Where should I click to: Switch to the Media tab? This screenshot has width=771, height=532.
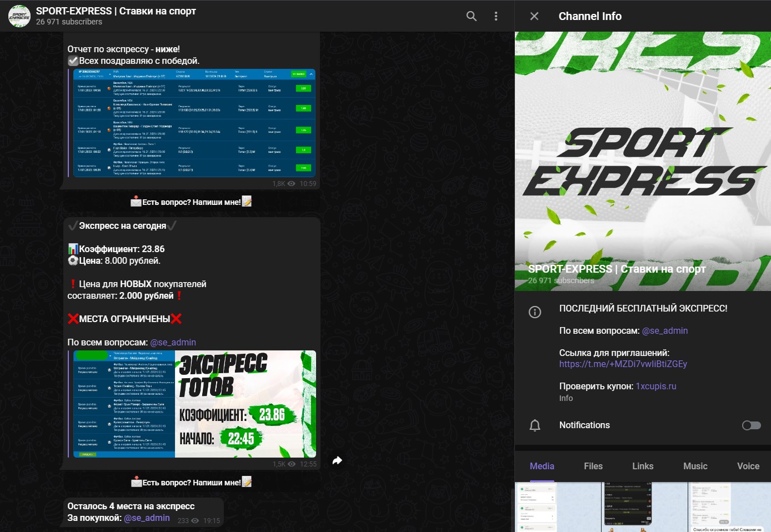click(542, 466)
